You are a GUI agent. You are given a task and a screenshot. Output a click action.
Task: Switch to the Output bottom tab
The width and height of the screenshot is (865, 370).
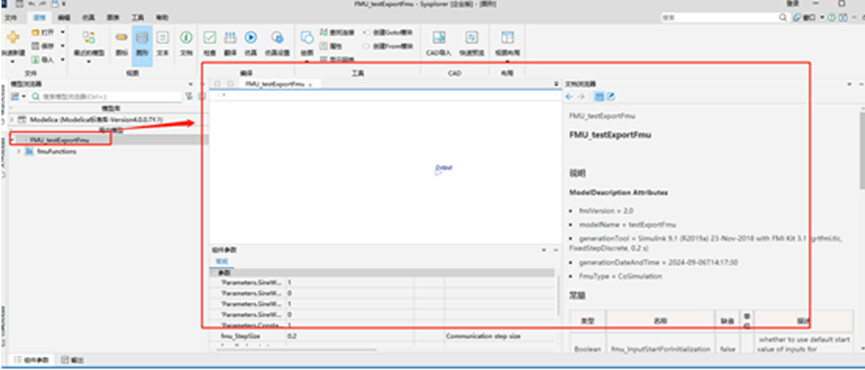click(x=72, y=361)
